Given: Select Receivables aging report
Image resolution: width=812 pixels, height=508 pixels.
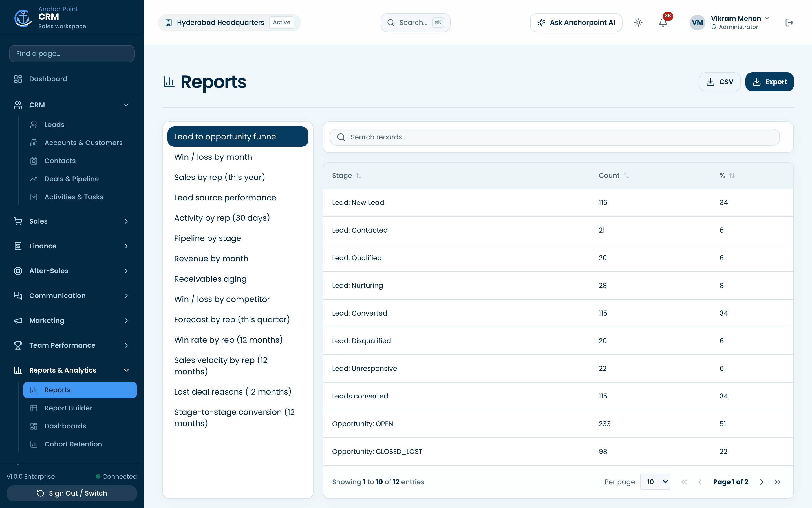Looking at the screenshot, I should click(x=238, y=279).
